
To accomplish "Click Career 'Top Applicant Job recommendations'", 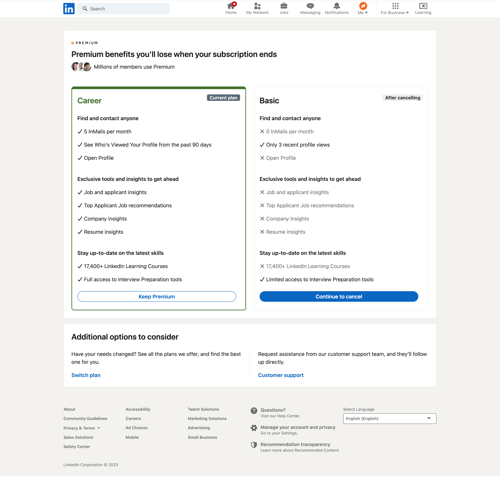I will click(128, 205).
